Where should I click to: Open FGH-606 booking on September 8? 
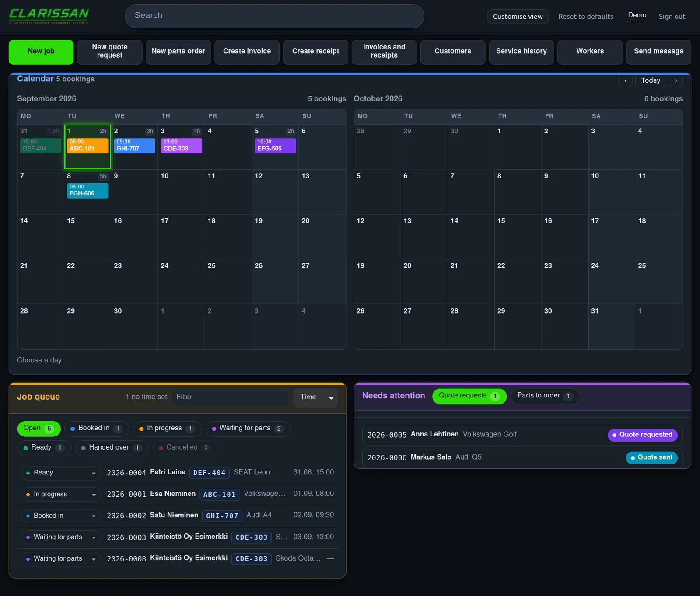tap(87, 191)
